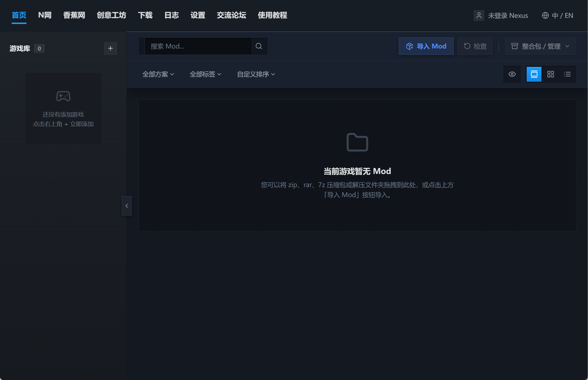Click the 导入 Mod button
Image resolution: width=588 pixels, height=380 pixels.
click(x=426, y=46)
